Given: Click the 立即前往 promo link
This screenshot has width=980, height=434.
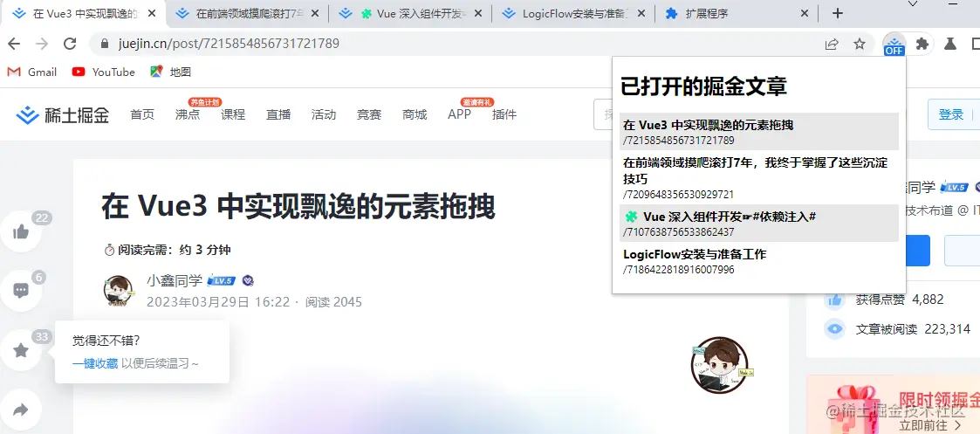Looking at the screenshot, I should point(930,425).
